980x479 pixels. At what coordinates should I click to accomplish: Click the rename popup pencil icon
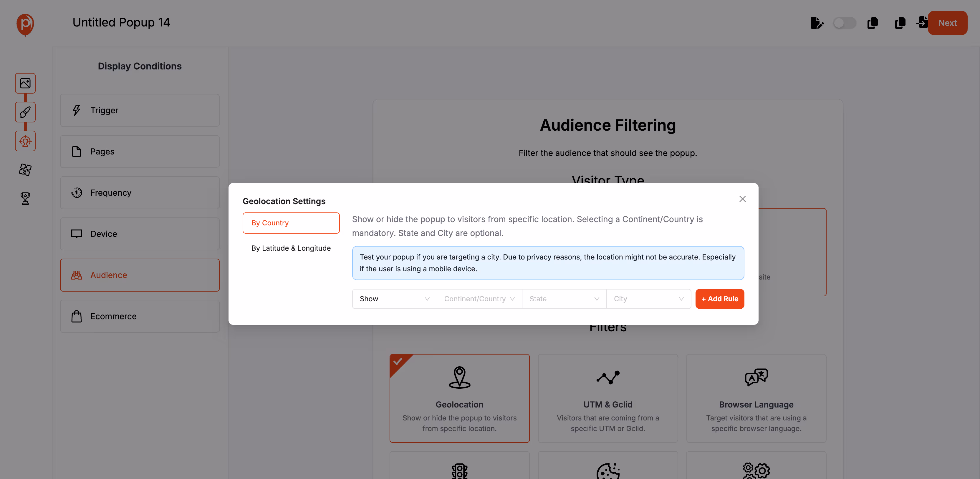tap(817, 23)
